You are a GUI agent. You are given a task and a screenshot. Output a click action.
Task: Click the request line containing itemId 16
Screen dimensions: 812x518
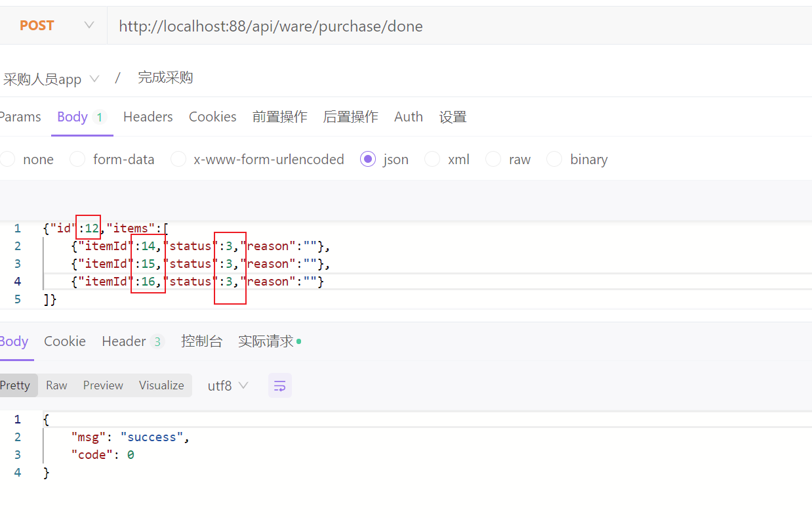pos(197,282)
